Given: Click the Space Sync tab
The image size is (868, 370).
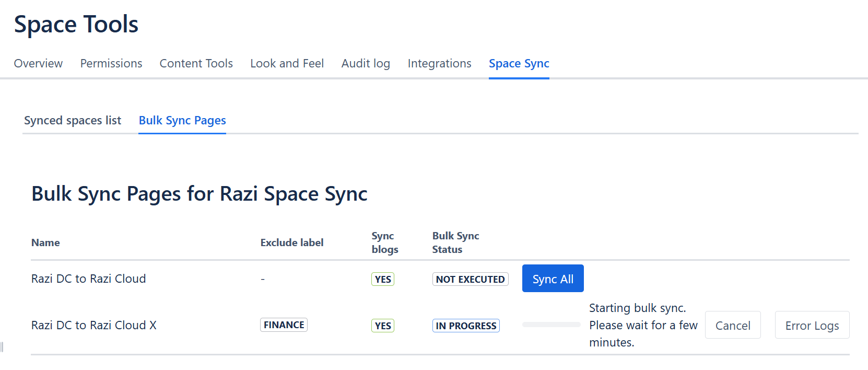Looking at the screenshot, I should coord(519,63).
